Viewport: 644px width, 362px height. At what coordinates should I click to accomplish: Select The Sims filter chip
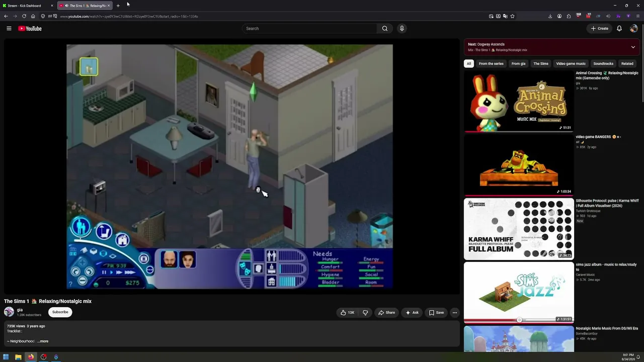pos(541,64)
